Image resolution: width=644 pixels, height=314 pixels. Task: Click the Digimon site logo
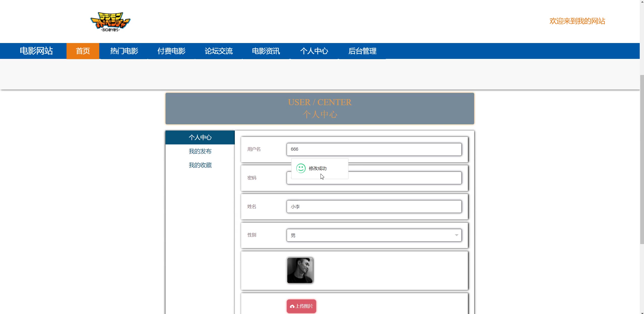pyautogui.click(x=110, y=22)
